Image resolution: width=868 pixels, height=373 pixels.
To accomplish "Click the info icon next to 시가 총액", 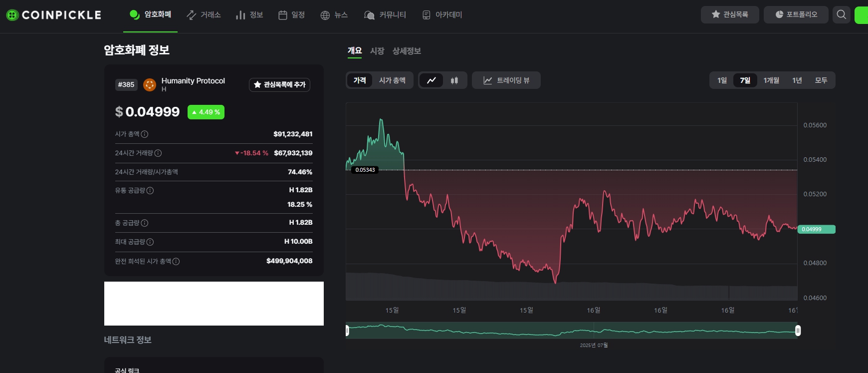I will point(145,134).
